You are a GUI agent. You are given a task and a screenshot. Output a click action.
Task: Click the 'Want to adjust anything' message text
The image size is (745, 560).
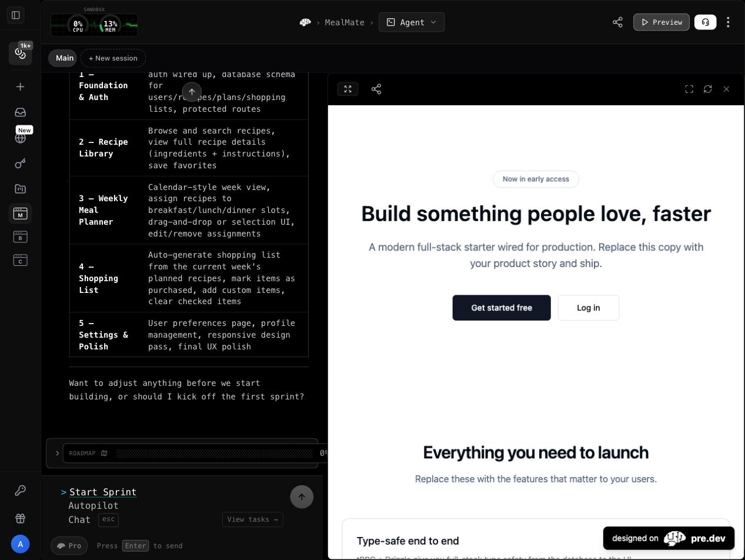(186, 391)
